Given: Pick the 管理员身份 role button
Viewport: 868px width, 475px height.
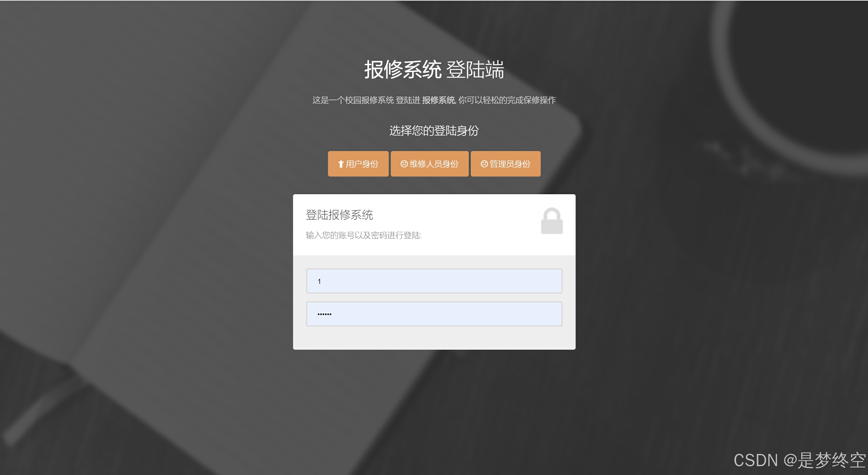Looking at the screenshot, I should coord(505,164).
